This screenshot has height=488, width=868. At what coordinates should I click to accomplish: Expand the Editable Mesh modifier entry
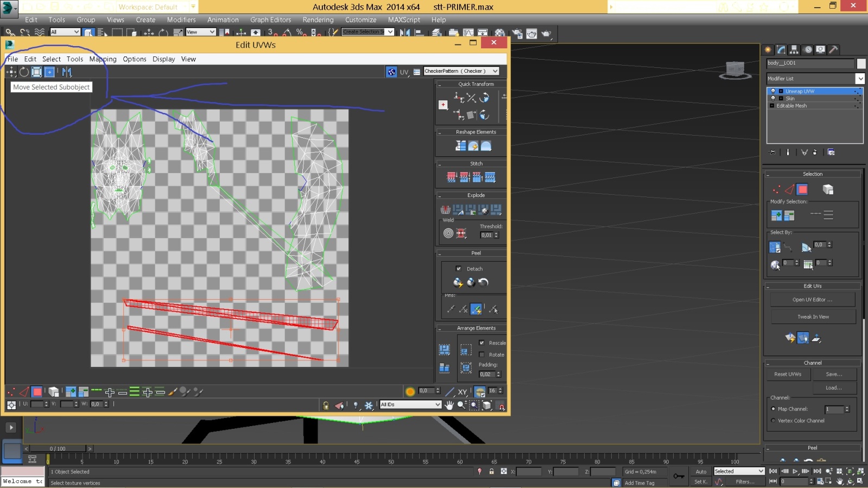[772, 106]
